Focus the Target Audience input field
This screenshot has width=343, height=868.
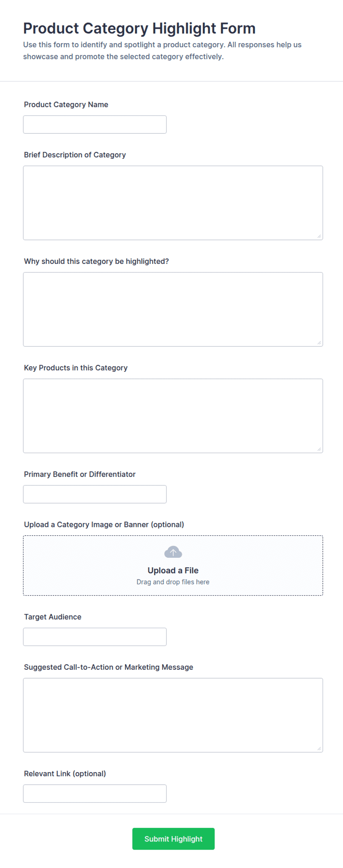coord(95,637)
